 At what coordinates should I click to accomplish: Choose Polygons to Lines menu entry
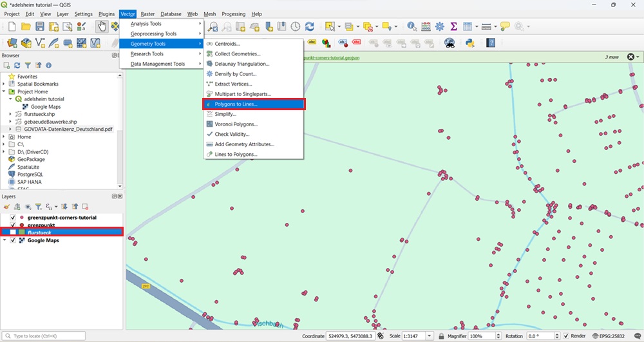coord(236,104)
